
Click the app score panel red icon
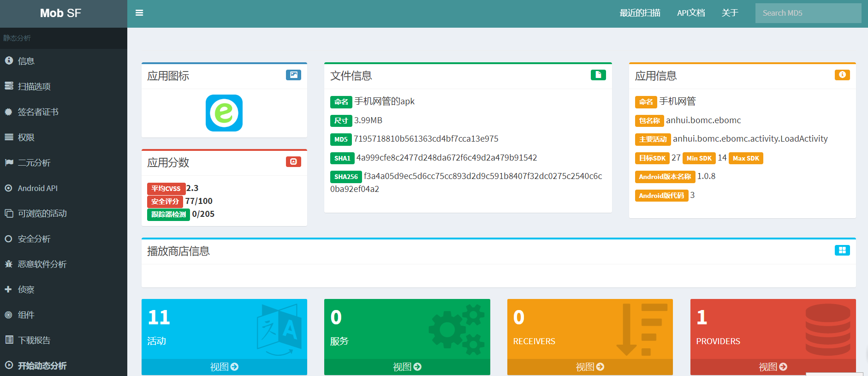[293, 161]
